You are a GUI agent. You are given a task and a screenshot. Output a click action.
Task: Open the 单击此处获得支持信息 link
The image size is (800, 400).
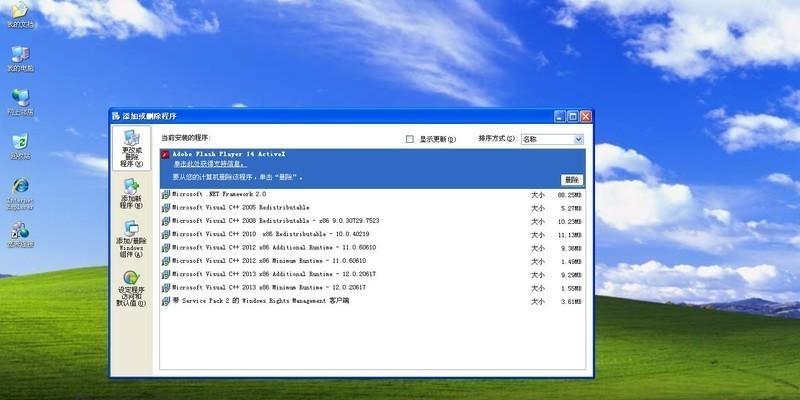(210, 164)
